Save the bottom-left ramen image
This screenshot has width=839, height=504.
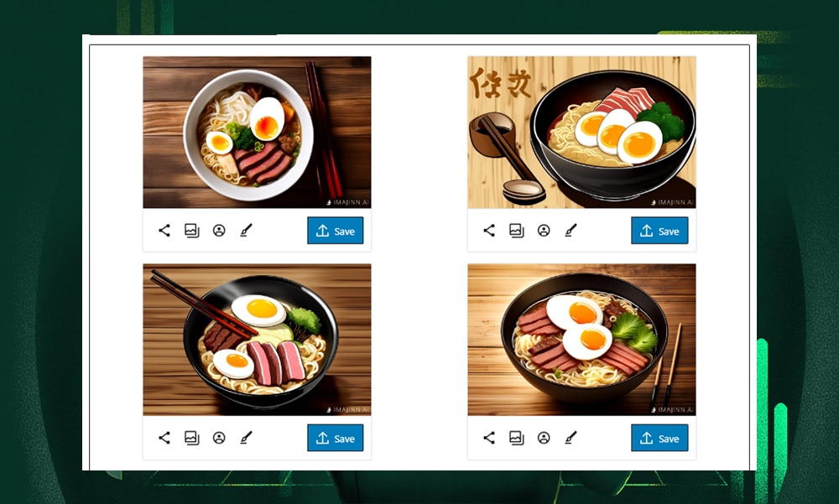[x=335, y=438]
